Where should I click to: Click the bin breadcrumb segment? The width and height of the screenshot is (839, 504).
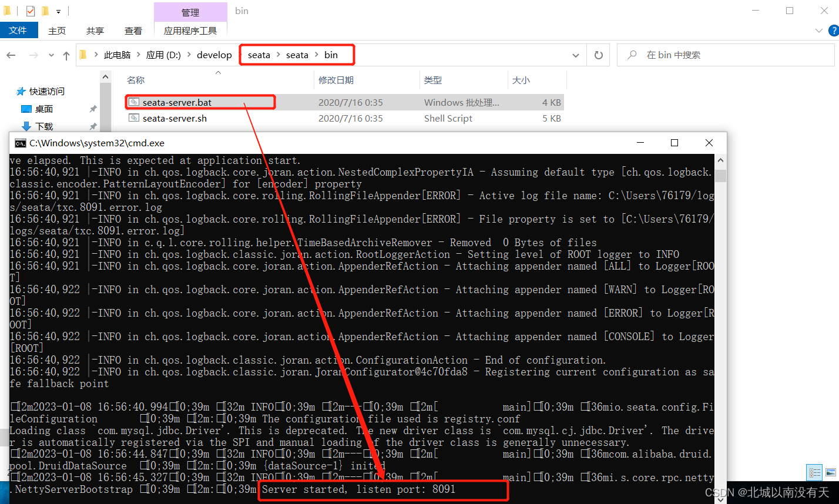click(x=331, y=55)
